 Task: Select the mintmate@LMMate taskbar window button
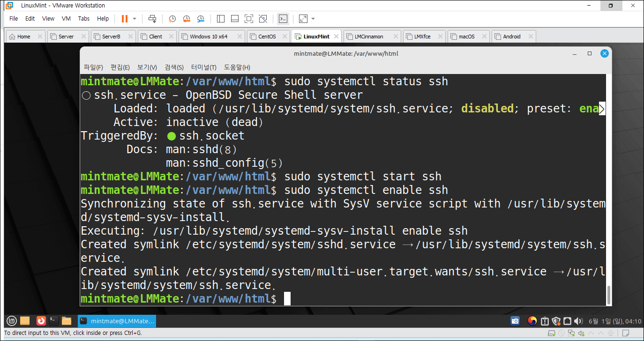pos(117,321)
